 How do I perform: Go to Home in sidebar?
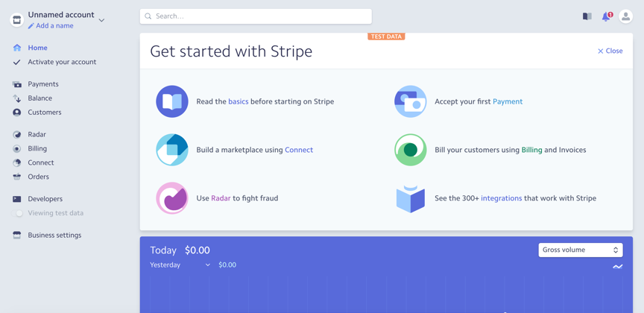point(37,48)
